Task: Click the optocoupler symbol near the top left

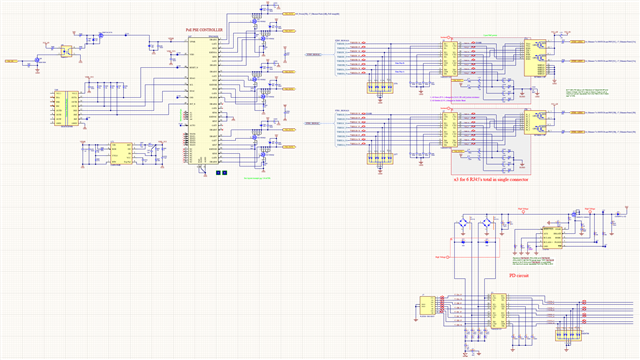Action: [x=67, y=51]
